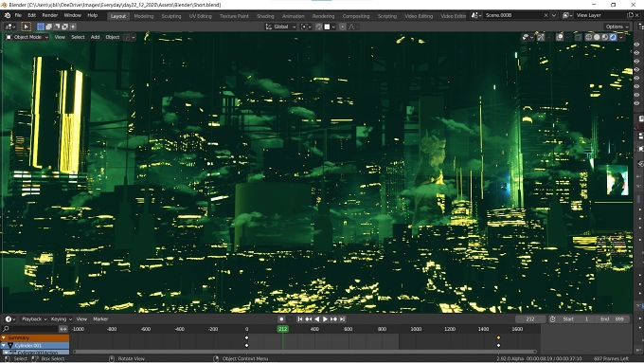Screen dimensions: 644x363
Task: Enable rendered viewport shading mode
Action: tap(613, 37)
